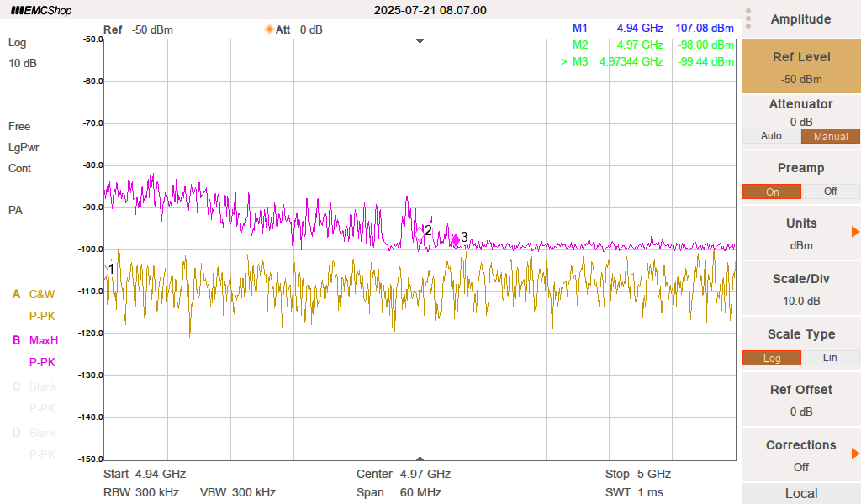The image size is (861, 504).
Task: Expand the Units submenu arrow
Action: pyautogui.click(x=855, y=232)
